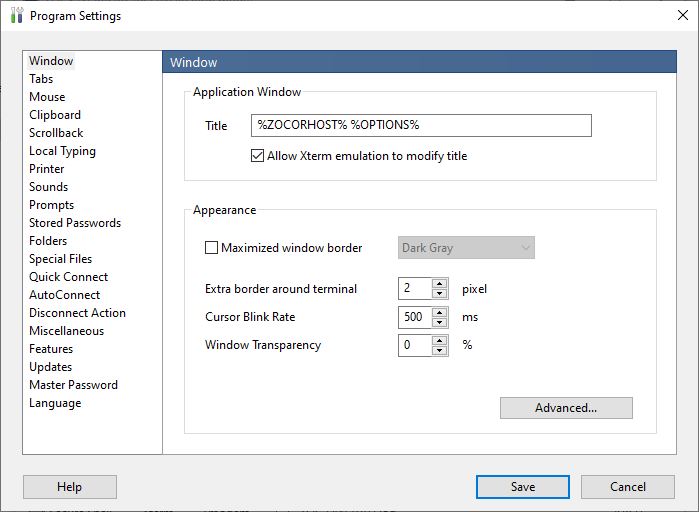Increase Cursor Blink Rate with up arrow

440,312
